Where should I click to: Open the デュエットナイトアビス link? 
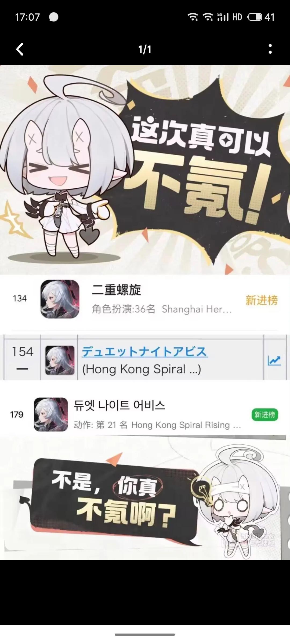(x=145, y=352)
